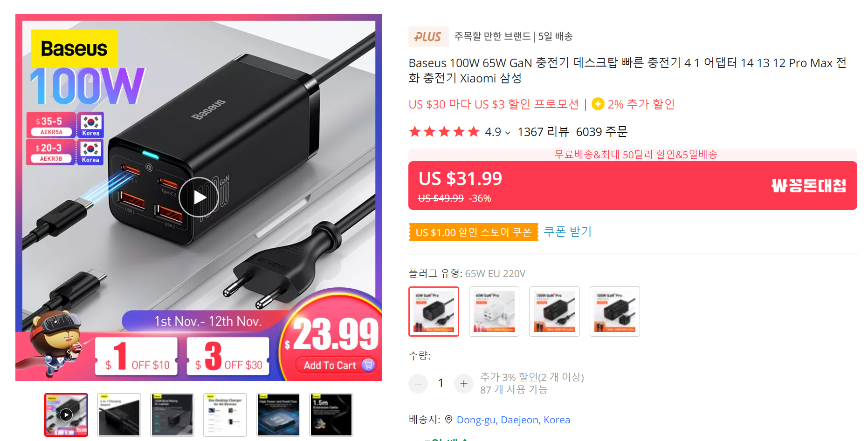868x441 pixels.
Task: Click 쿠폰 받기 to get coupon
Action: point(567,231)
